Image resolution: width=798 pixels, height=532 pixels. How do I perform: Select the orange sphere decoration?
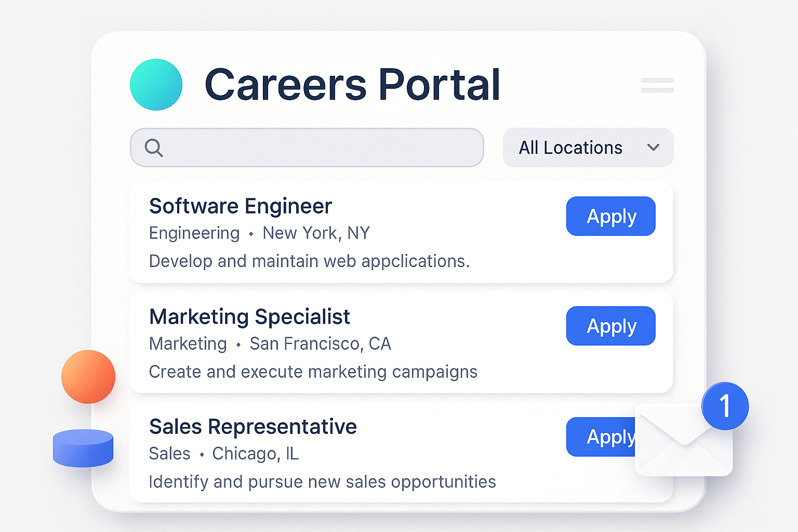point(88,377)
